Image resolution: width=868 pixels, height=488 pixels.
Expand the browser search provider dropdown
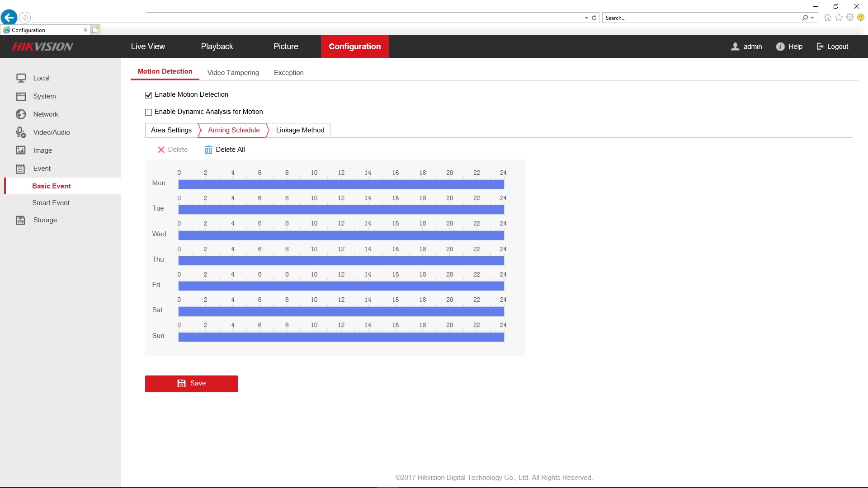tap(812, 18)
